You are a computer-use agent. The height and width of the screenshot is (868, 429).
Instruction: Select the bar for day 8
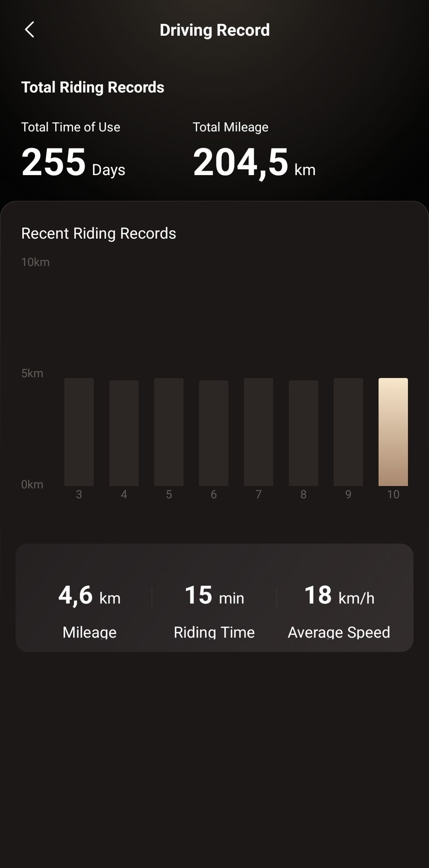coord(303,432)
